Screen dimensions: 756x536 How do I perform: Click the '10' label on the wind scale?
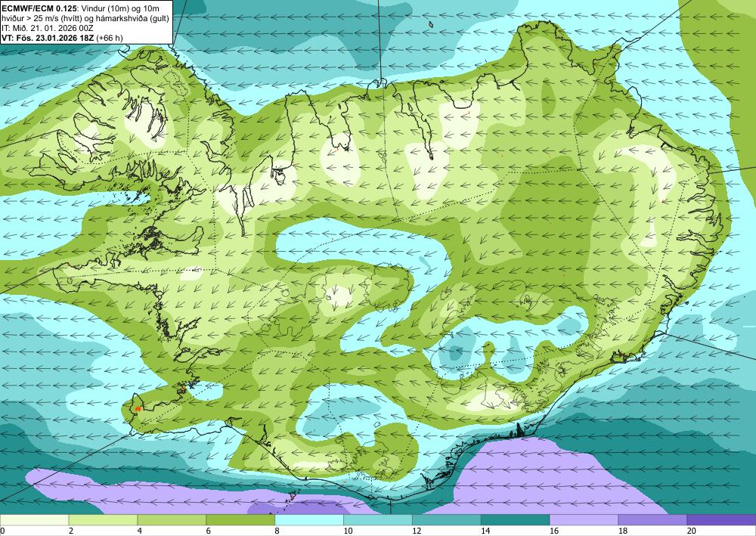point(348,531)
